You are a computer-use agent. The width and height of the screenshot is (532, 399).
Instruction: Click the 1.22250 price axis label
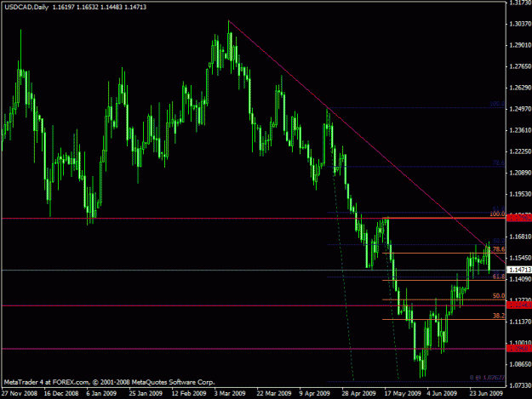(520, 151)
